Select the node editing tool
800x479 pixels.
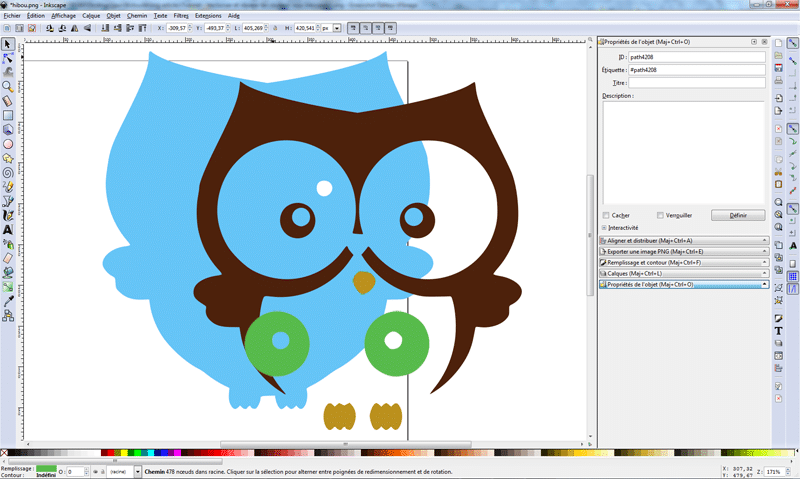pyautogui.click(x=8, y=58)
